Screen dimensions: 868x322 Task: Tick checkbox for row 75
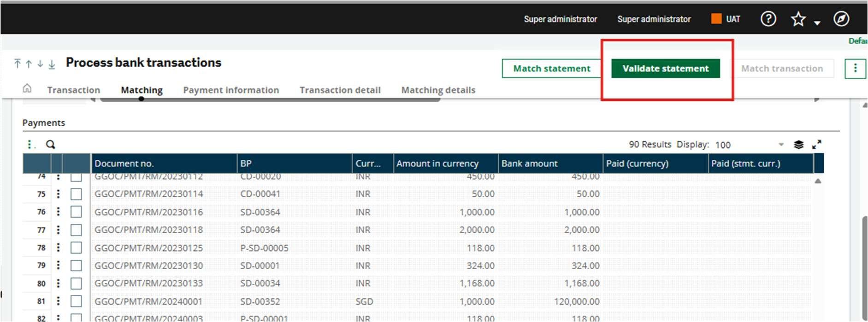[76, 194]
